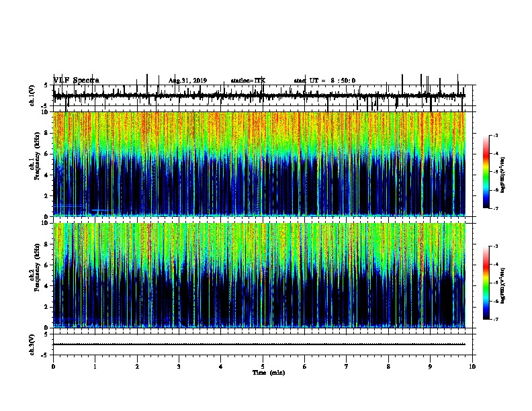Click time axis tick label "2"
Viewport: 532px width, 411px height.
(x=137, y=367)
